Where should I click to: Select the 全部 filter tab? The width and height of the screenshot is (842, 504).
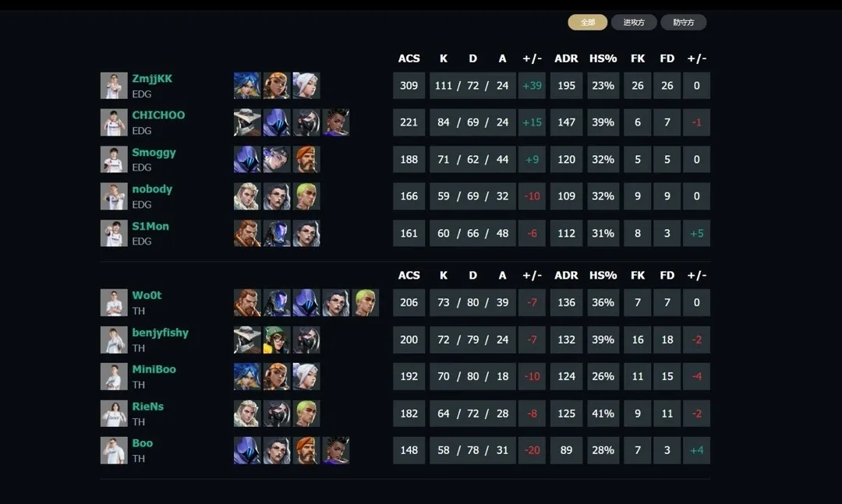[x=588, y=22]
